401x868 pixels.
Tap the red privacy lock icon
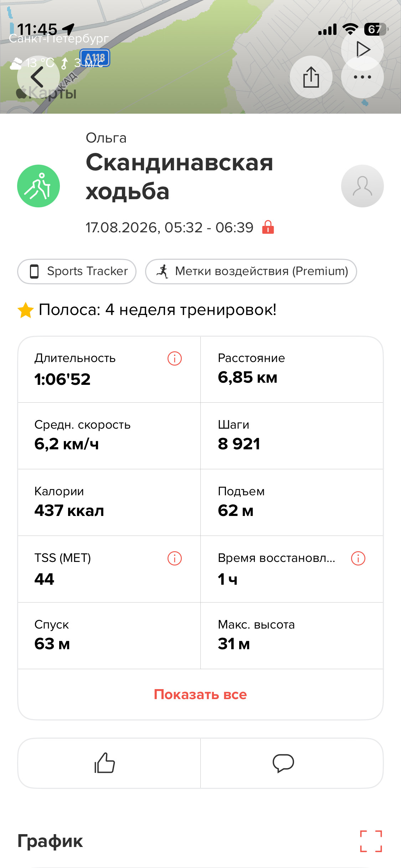(x=268, y=227)
